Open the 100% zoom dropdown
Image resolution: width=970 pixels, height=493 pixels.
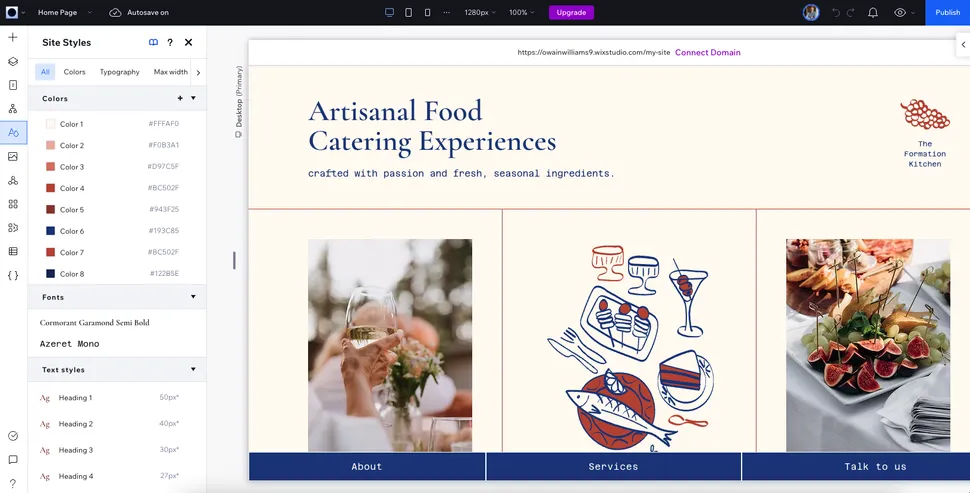(521, 13)
